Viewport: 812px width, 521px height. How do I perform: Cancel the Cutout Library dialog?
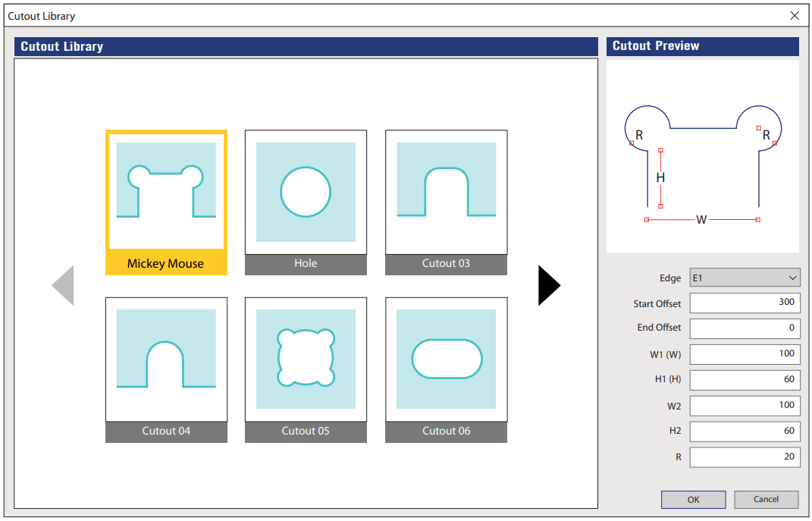click(766, 500)
